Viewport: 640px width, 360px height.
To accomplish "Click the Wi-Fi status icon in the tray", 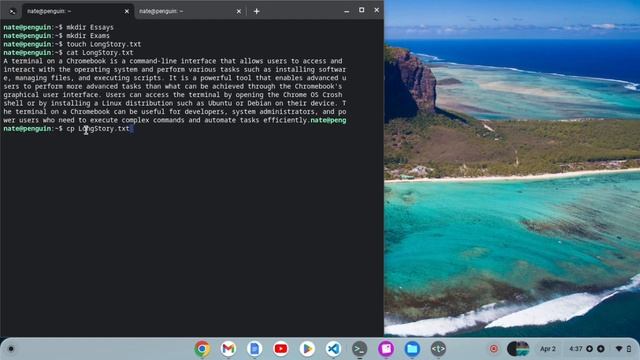I will point(619,349).
